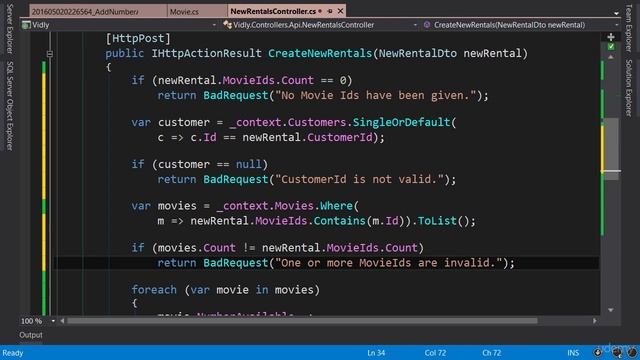Click the vertical scrollbar down arrow
640x360 pixels.
point(611,310)
